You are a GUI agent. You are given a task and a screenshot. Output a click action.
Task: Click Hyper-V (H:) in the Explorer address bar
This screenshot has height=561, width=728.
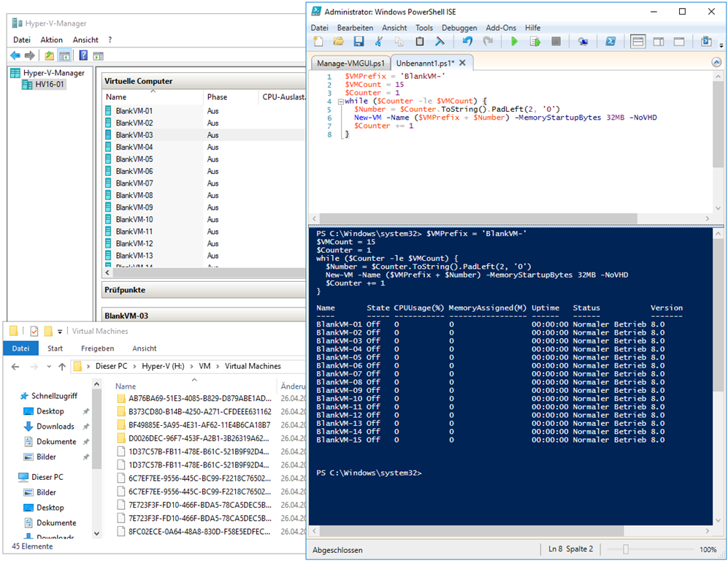(x=163, y=367)
